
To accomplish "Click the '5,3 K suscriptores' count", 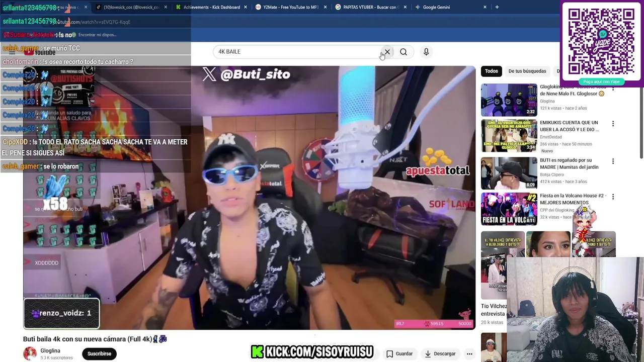I will coord(57,357).
